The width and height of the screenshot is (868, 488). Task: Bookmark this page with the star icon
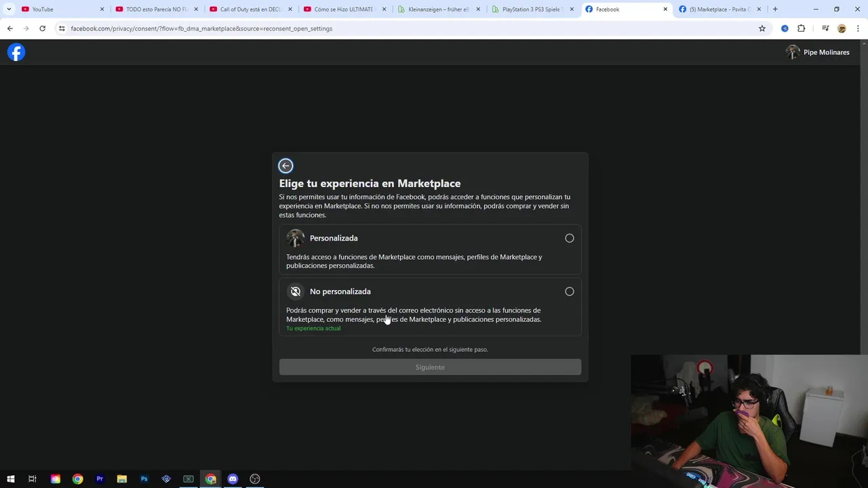point(762,28)
